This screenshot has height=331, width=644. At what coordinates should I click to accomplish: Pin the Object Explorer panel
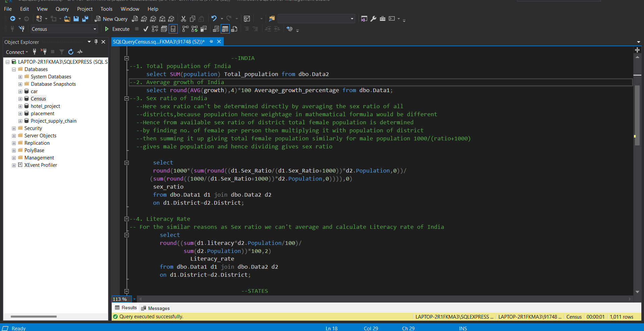96,42
